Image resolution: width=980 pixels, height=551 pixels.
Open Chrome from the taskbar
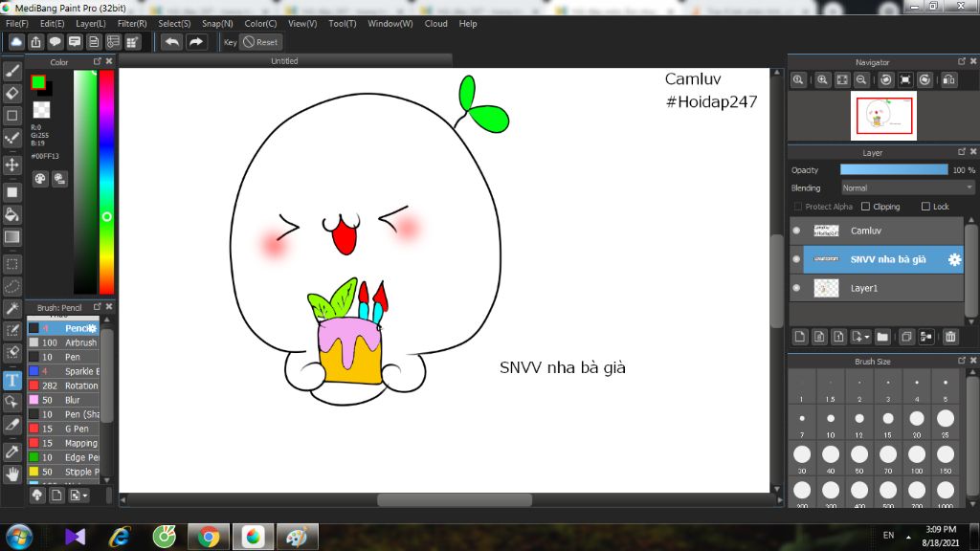pos(208,537)
